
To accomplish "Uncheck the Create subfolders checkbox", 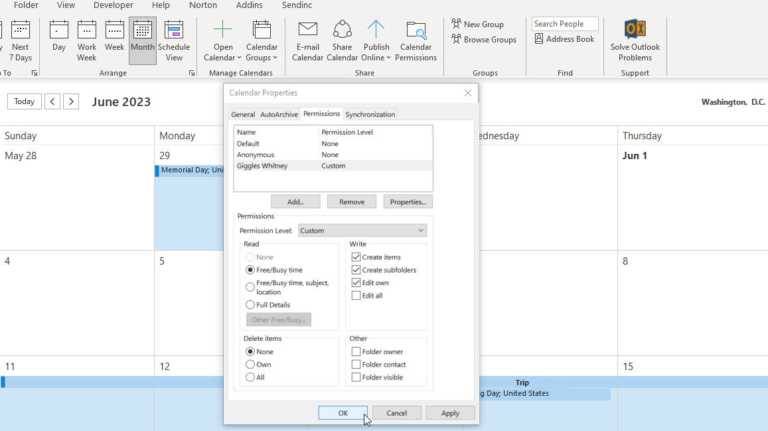I will [x=357, y=270].
